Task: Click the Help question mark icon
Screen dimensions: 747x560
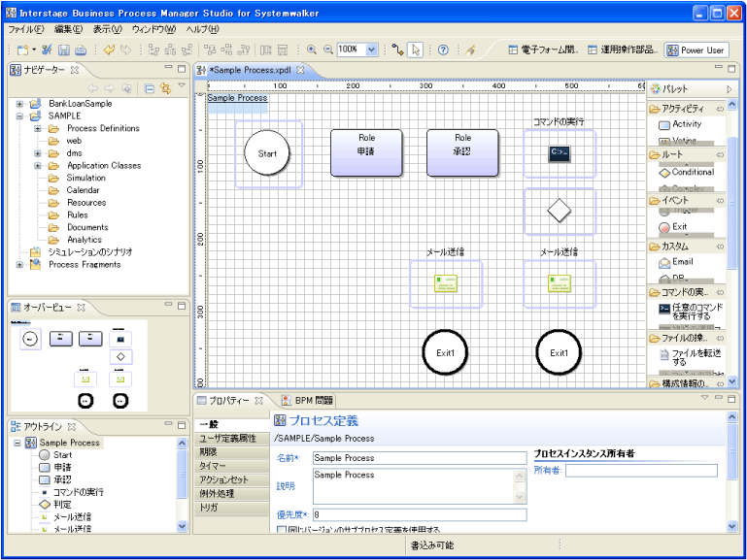Action: point(443,49)
